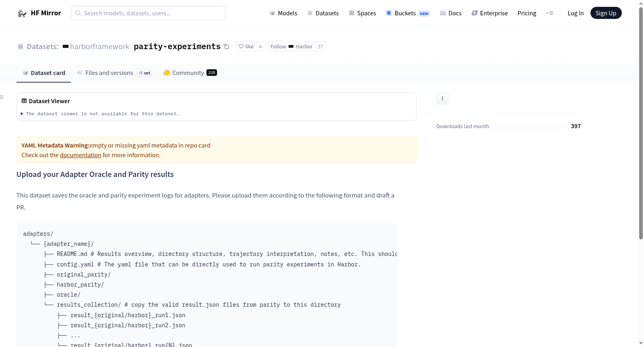Click the Dataset Viewer table icon
The width and height of the screenshot is (644, 347).
click(x=24, y=101)
